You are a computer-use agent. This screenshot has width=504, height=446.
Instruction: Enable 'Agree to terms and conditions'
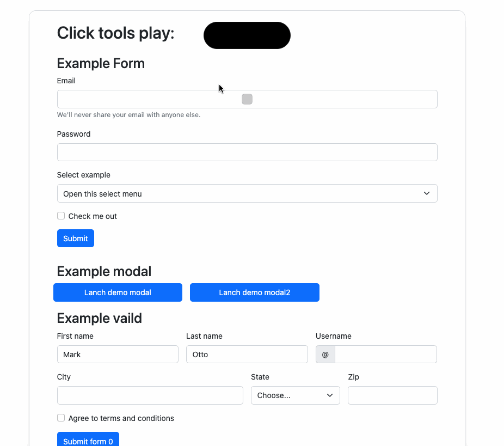(x=60, y=418)
